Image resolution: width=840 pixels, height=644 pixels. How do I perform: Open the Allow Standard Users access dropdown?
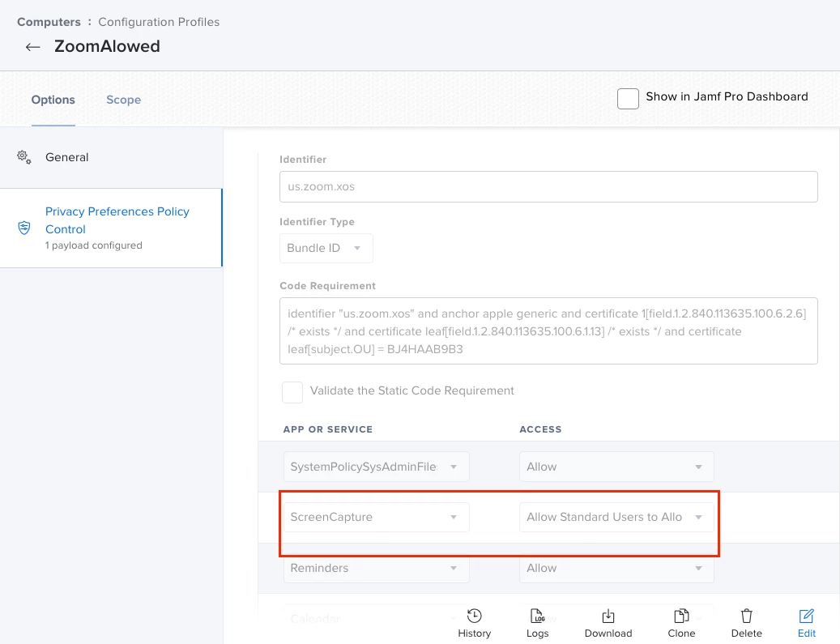coord(616,517)
